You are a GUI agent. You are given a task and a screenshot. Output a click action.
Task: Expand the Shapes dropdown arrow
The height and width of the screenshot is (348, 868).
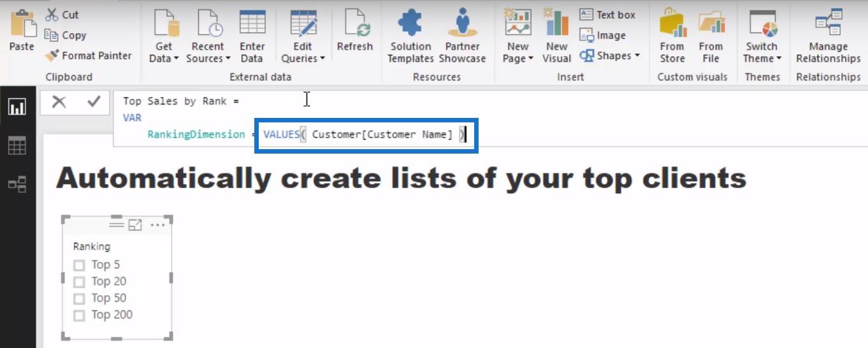pyautogui.click(x=637, y=55)
